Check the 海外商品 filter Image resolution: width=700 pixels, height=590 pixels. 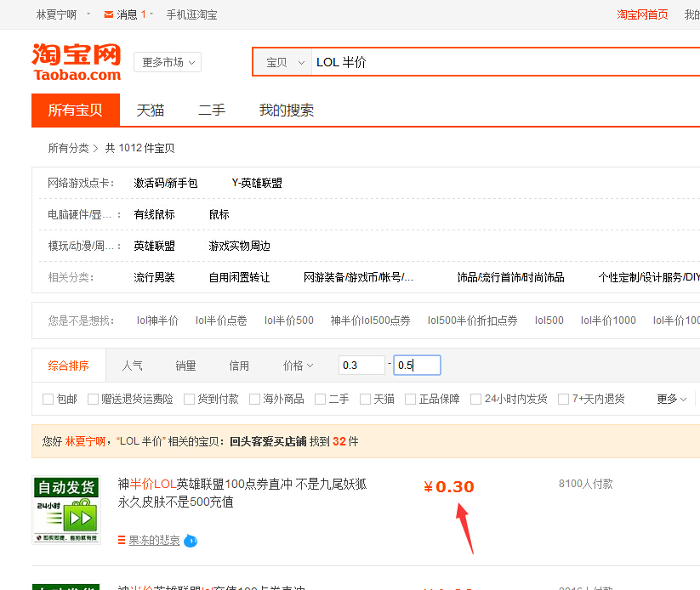click(254, 399)
